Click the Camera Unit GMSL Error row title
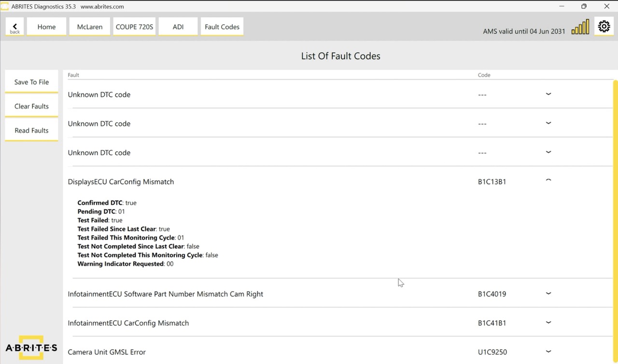The height and width of the screenshot is (364, 618). (107, 352)
